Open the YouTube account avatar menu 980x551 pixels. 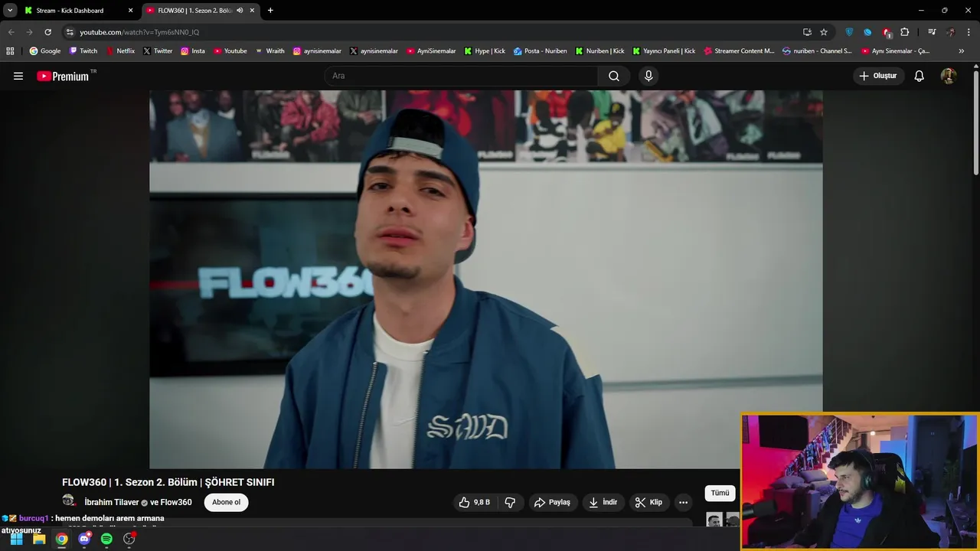[948, 76]
